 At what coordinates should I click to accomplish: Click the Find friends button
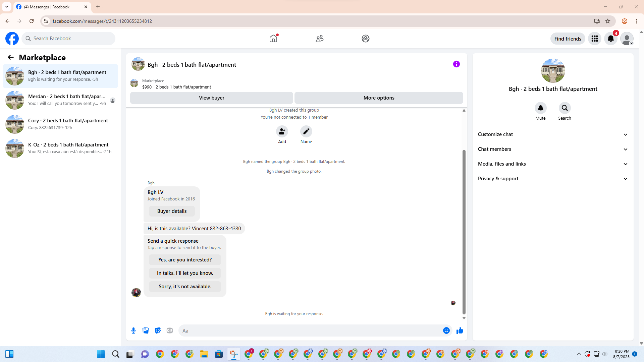(x=568, y=39)
